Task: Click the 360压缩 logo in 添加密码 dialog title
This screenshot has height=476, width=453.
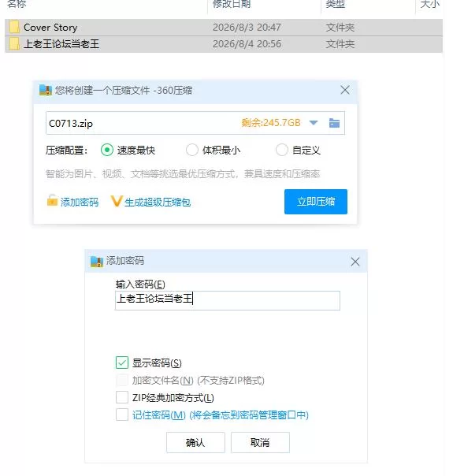Action: [x=97, y=261]
